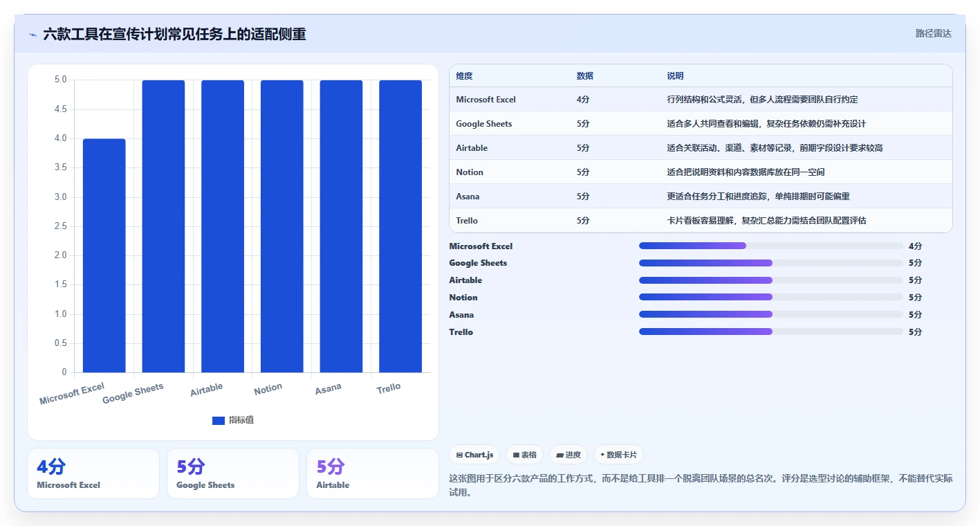This screenshot has width=980, height=526.
Task: Open the Airtable 5分 summary card
Action: (x=373, y=473)
